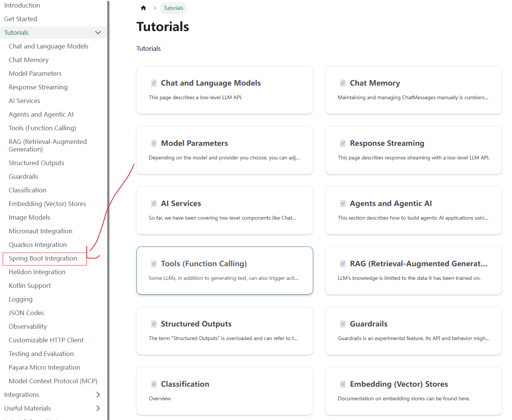
Task: Click document icon on Embedding (Vector) Stores card
Action: click(343, 384)
